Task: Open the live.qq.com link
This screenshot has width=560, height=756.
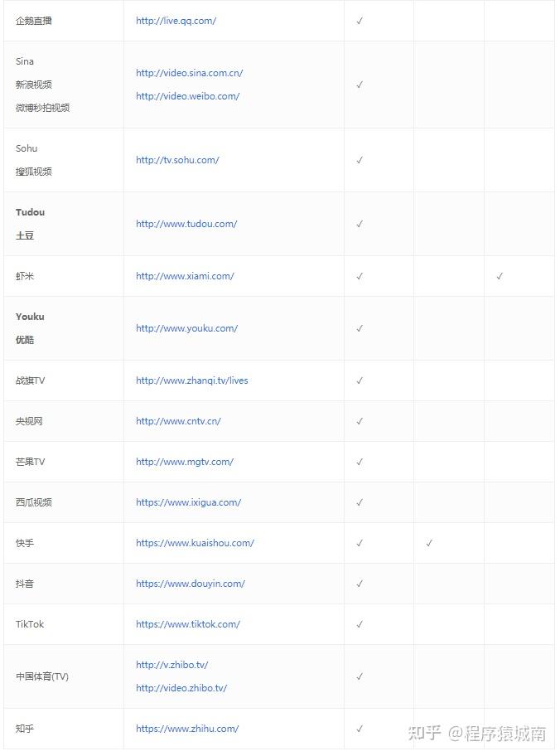Action: click(176, 21)
